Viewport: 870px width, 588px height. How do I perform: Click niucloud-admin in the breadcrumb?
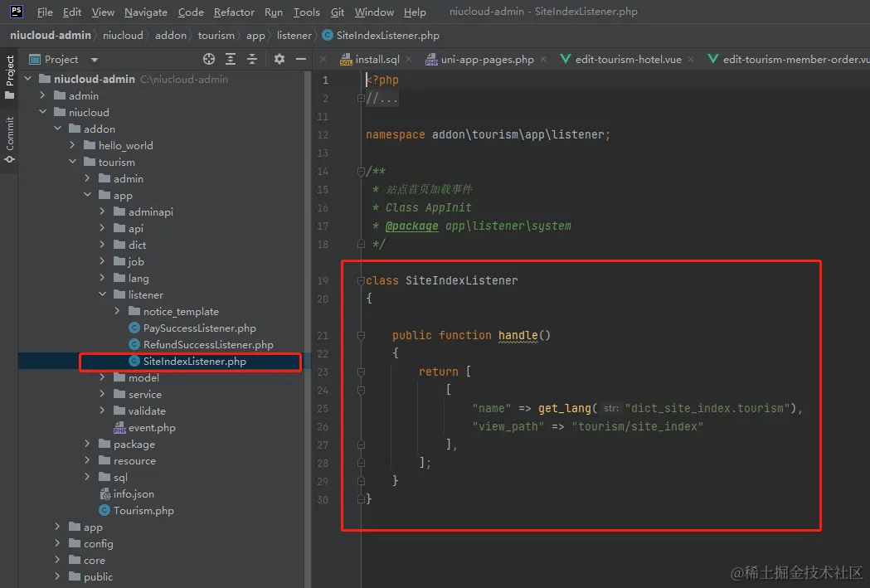[51, 35]
